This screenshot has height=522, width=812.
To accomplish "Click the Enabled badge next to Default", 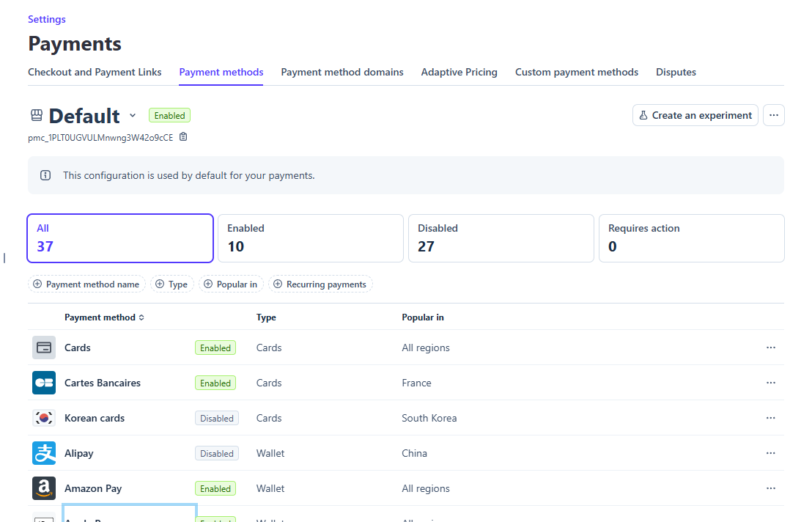I will (169, 116).
